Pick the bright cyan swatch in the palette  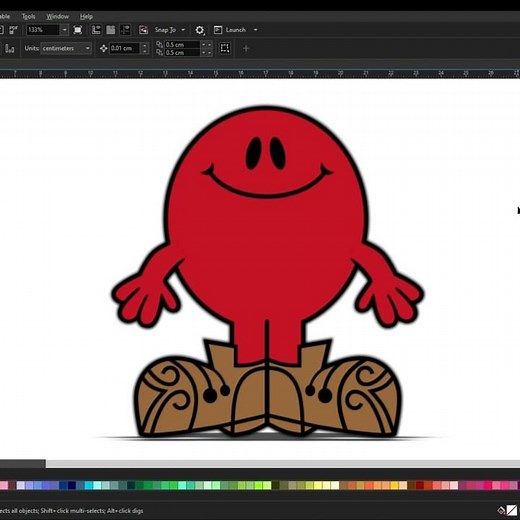(x=89, y=485)
